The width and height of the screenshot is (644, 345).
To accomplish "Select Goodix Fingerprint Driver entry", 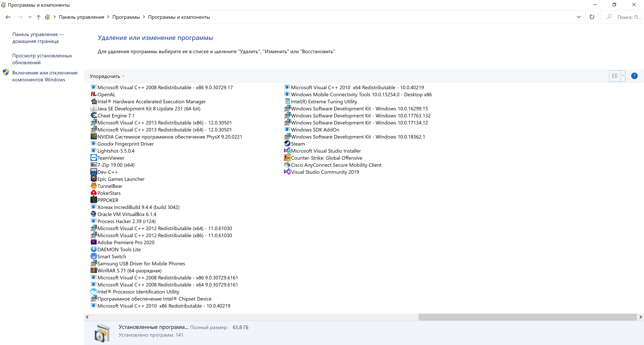I will point(122,144).
